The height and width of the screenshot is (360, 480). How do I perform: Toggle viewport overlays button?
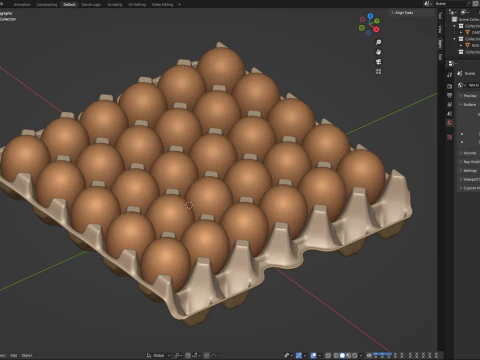click(x=313, y=355)
